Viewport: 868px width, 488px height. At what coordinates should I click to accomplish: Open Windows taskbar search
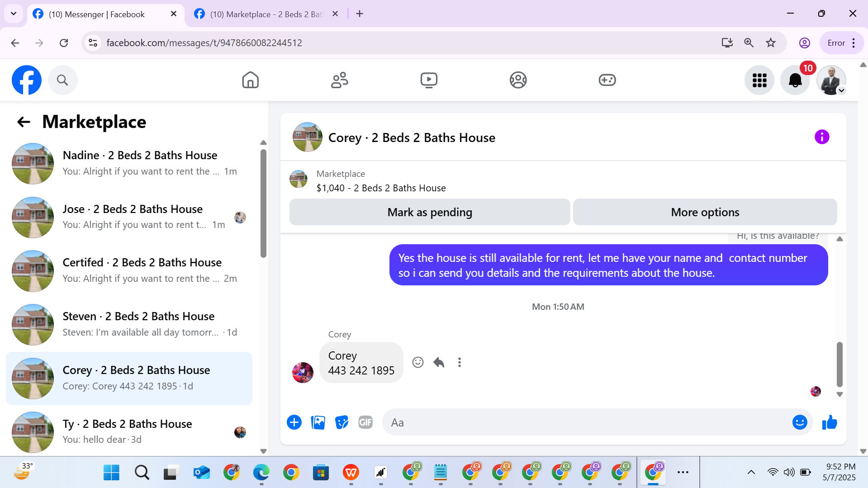(142, 473)
